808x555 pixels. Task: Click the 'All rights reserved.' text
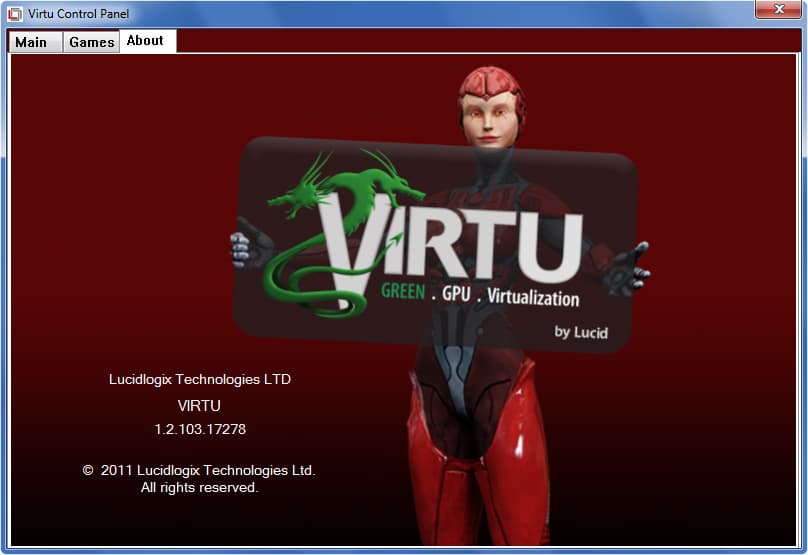pos(199,487)
